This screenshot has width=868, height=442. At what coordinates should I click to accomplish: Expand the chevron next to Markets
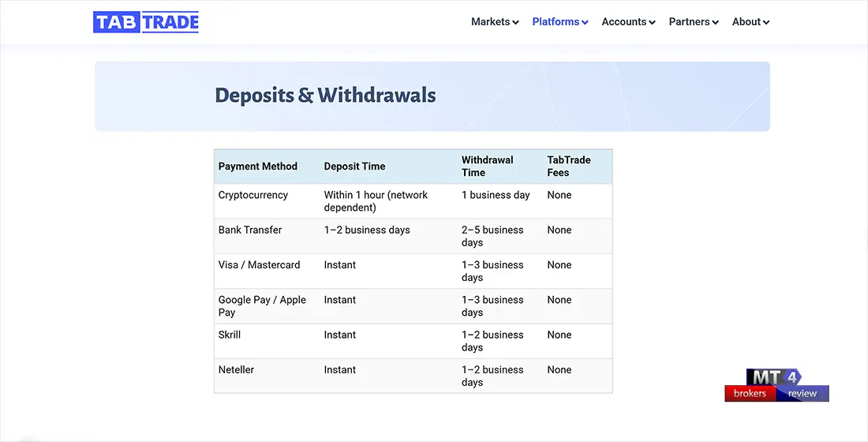tap(515, 23)
